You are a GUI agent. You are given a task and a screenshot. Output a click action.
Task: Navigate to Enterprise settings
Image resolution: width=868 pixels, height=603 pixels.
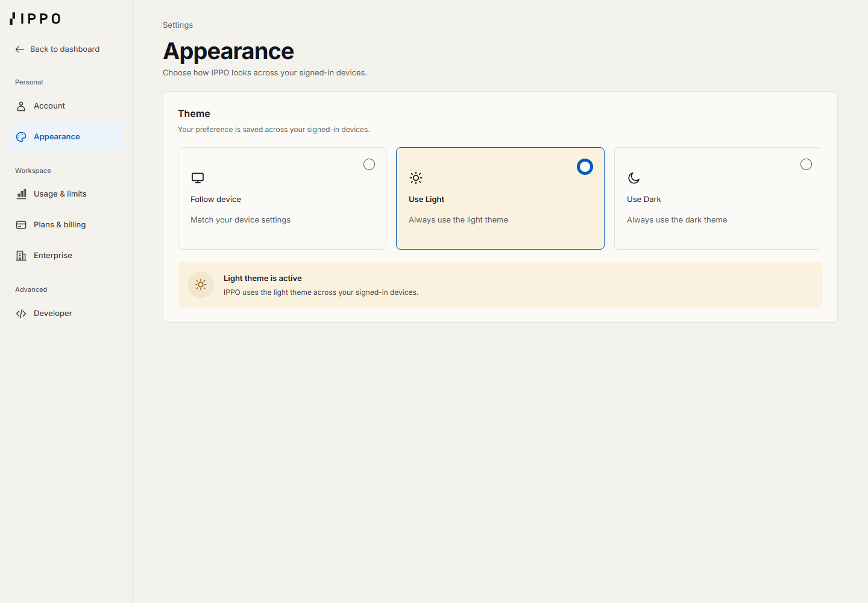coord(66,256)
